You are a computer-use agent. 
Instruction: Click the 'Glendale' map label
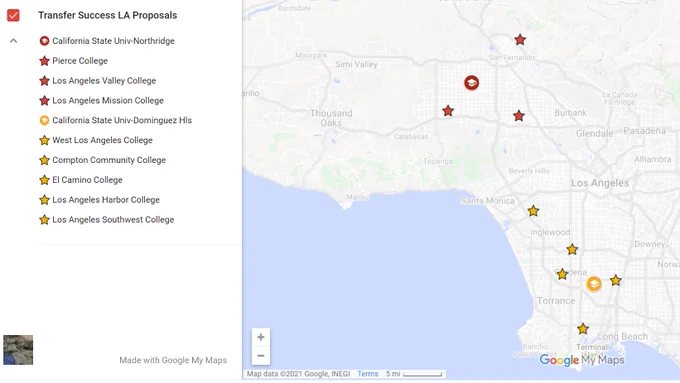coord(594,134)
